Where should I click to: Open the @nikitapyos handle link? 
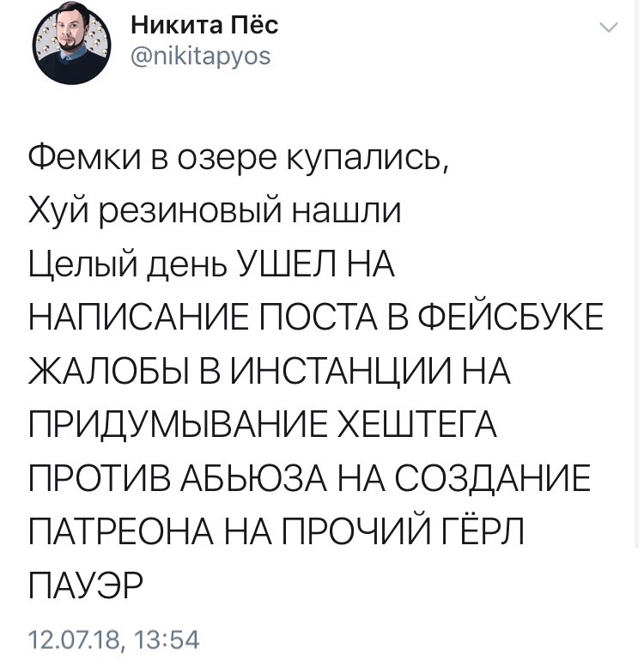click(x=200, y=56)
